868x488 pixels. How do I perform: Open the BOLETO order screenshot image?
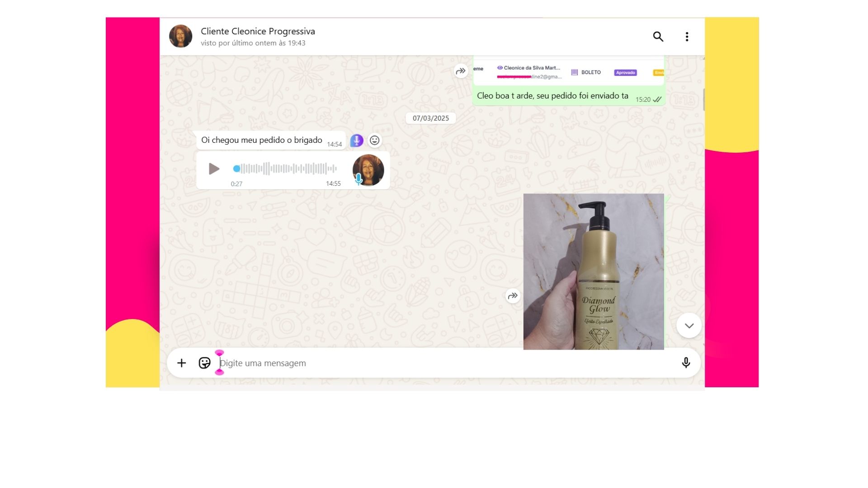569,71
